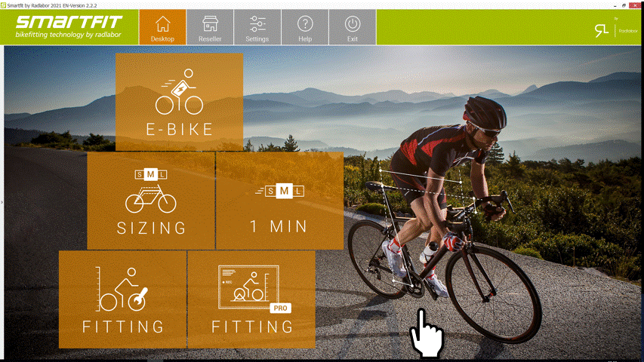The width and height of the screenshot is (644, 362).
Task: Launch the SIZING bike tile
Action: pyautogui.click(x=151, y=201)
